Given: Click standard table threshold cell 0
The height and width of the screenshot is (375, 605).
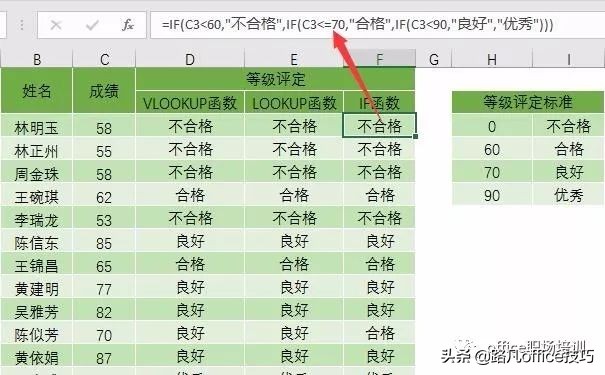Looking at the screenshot, I should pyautogui.click(x=492, y=126).
